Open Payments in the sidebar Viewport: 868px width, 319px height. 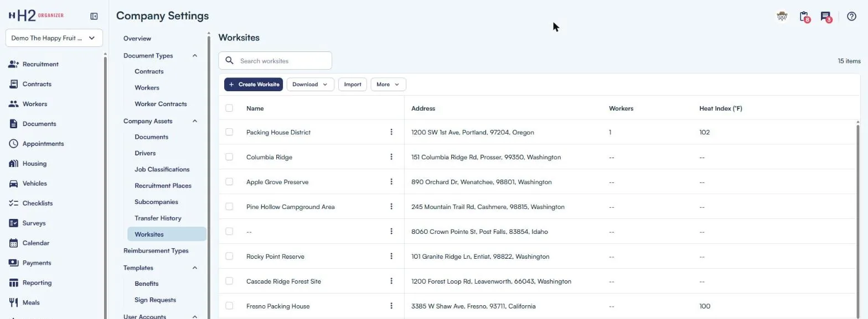[37, 263]
